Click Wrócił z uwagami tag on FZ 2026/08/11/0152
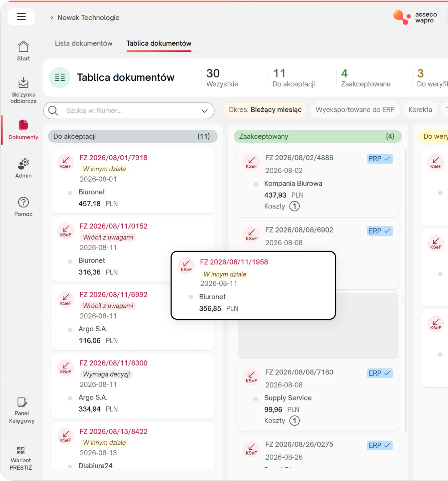The image size is (448, 481). pos(108,237)
